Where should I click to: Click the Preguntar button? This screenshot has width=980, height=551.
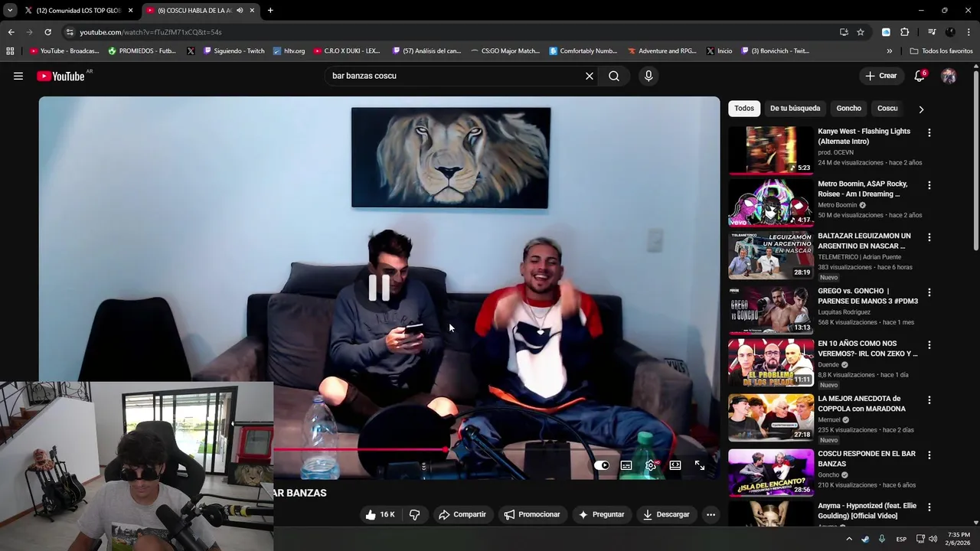[x=601, y=514]
